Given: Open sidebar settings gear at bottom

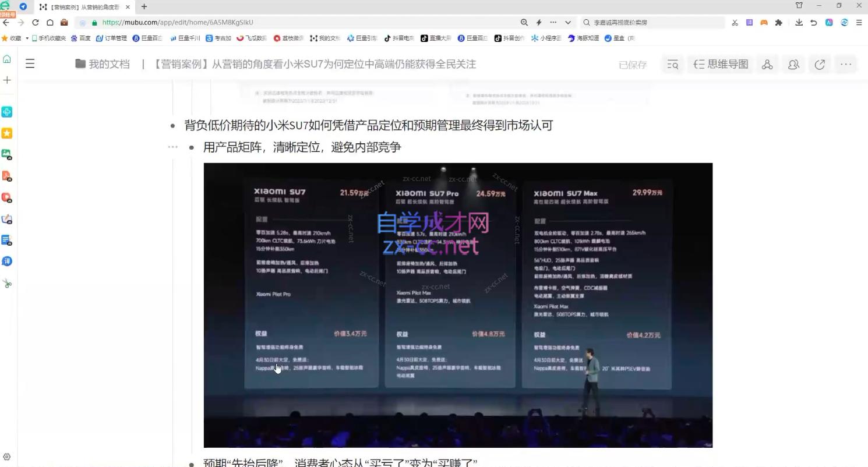Looking at the screenshot, I should pyautogui.click(x=7, y=457).
